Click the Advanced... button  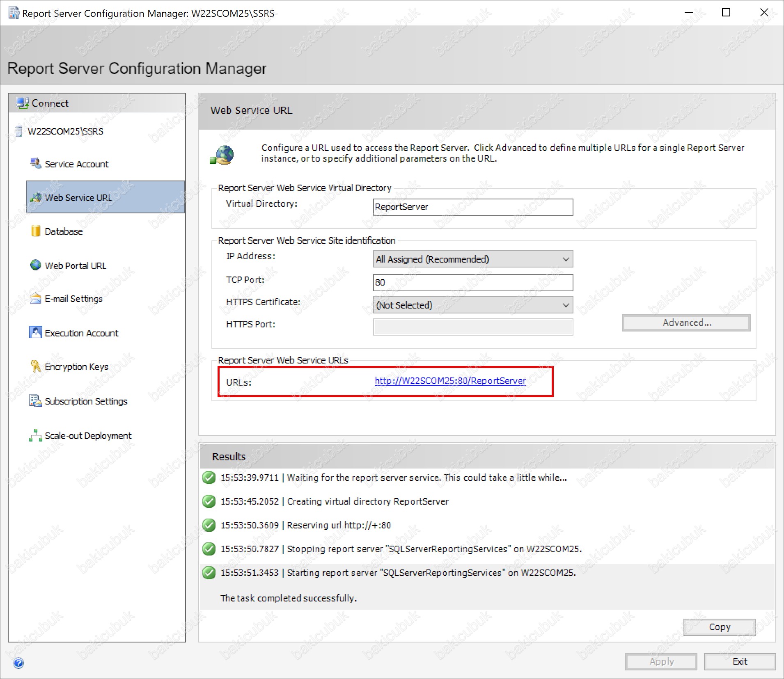pos(686,322)
